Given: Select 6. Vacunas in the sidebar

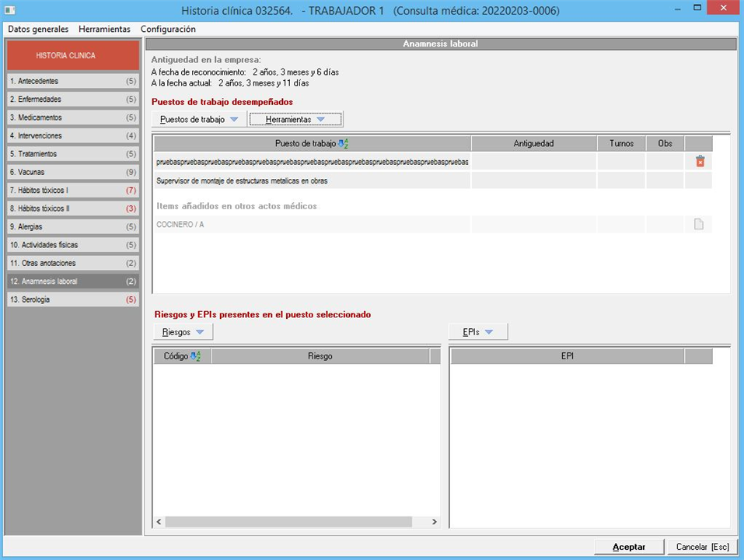Looking at the screenshot, I should [x=73, y=172].
